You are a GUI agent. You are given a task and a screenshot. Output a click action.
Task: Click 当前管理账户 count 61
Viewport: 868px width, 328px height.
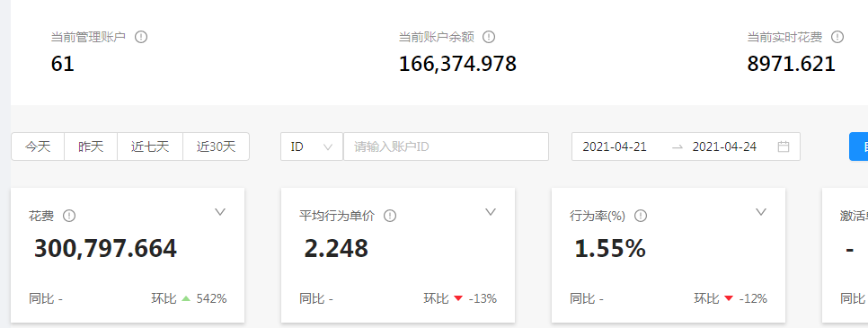[63, 65]
